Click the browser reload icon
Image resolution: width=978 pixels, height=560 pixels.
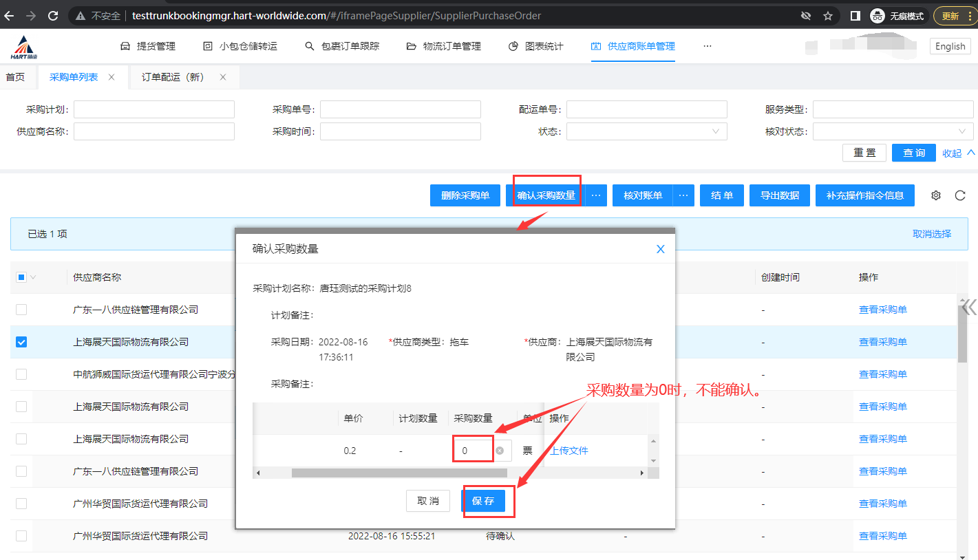53,16
